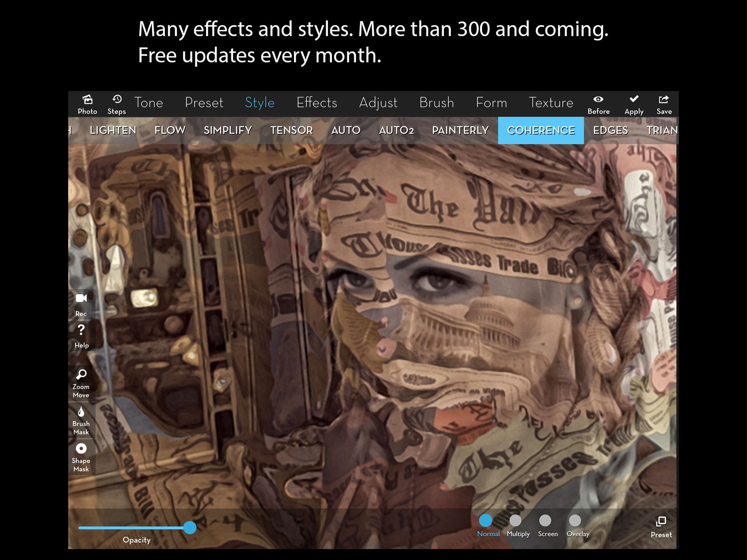Apply the EDGES style
This screenshot has height=560, width=747.
610,130
